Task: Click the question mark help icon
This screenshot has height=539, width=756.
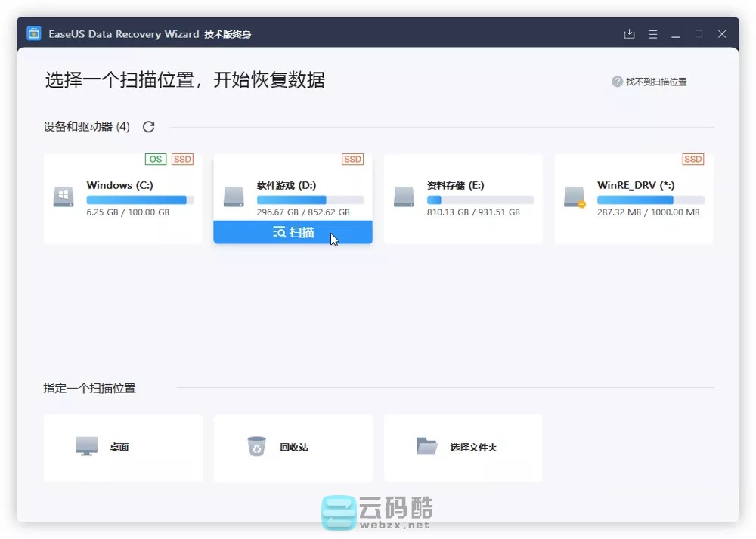Action: pos(617,82)
